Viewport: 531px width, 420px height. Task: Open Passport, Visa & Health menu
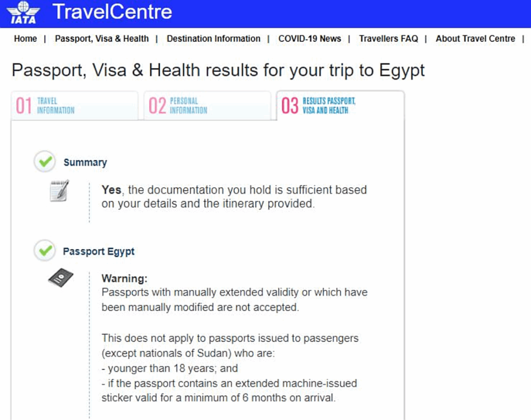[102, 39]
